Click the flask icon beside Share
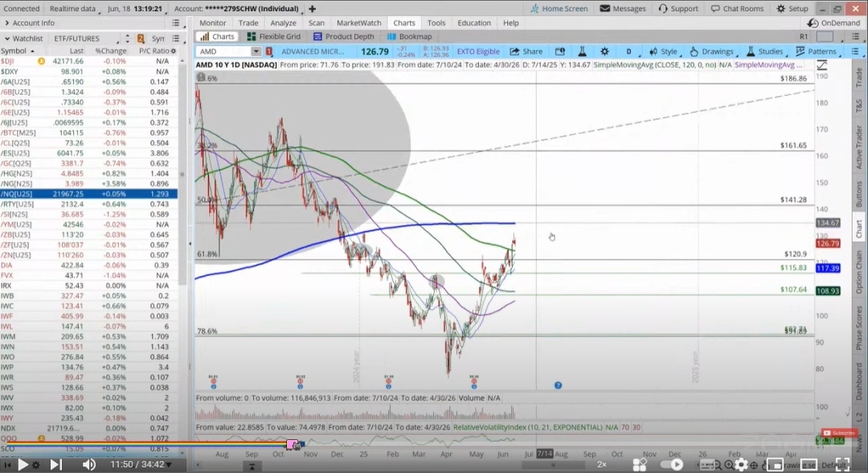The width and height of the screenshot is (868, 473). [x=583, y=51]
